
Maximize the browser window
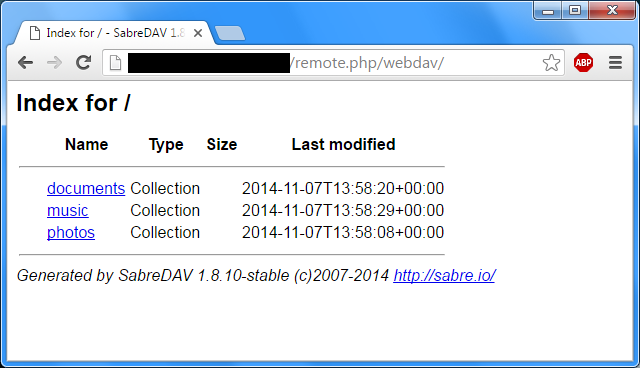[575, 10]
